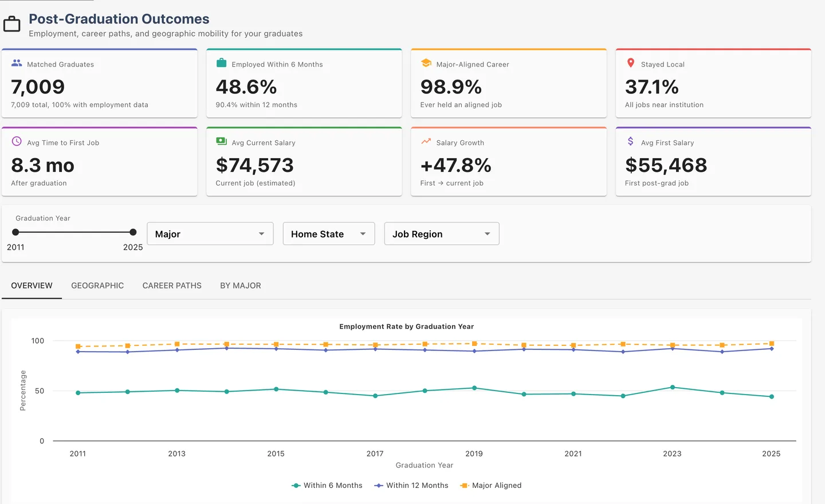Click the 'Current job (estimated)' subtext
825x504 pixels.
pos(256,183)
